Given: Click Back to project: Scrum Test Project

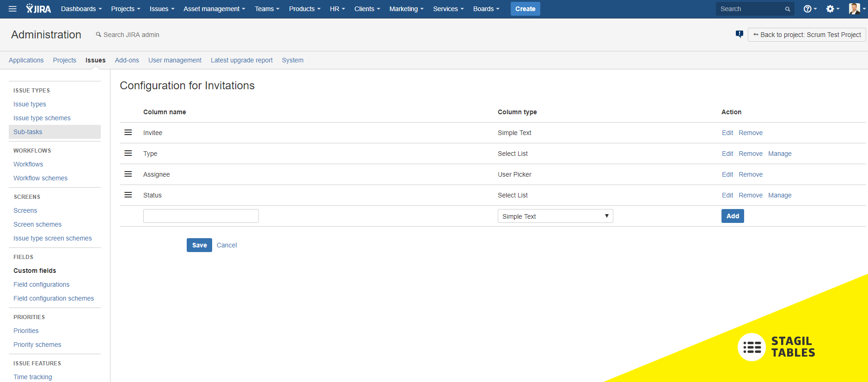Looking at the screenshot, I should pyautogui.click(x=807, y=35).
